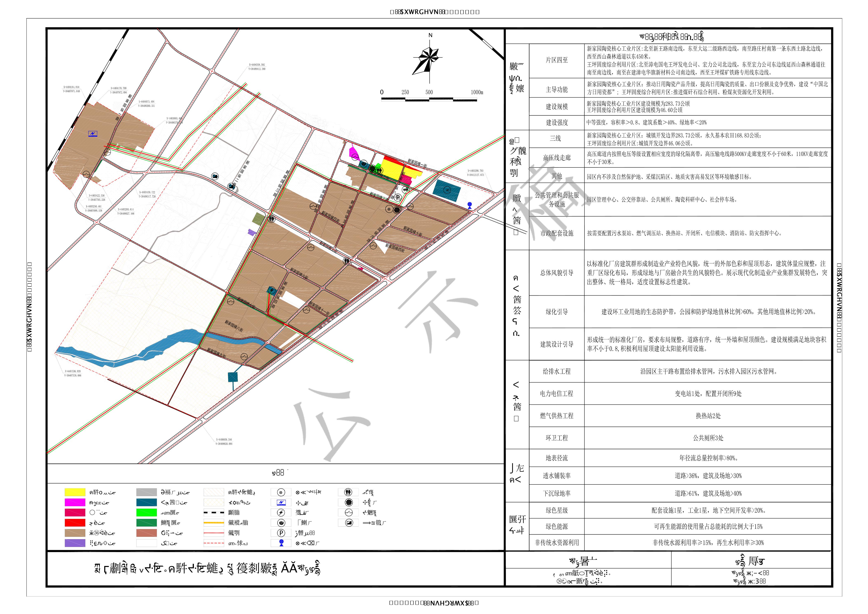868x614 pixels.
Task: Click the 换热站2处 value cell
Action: 708,416
